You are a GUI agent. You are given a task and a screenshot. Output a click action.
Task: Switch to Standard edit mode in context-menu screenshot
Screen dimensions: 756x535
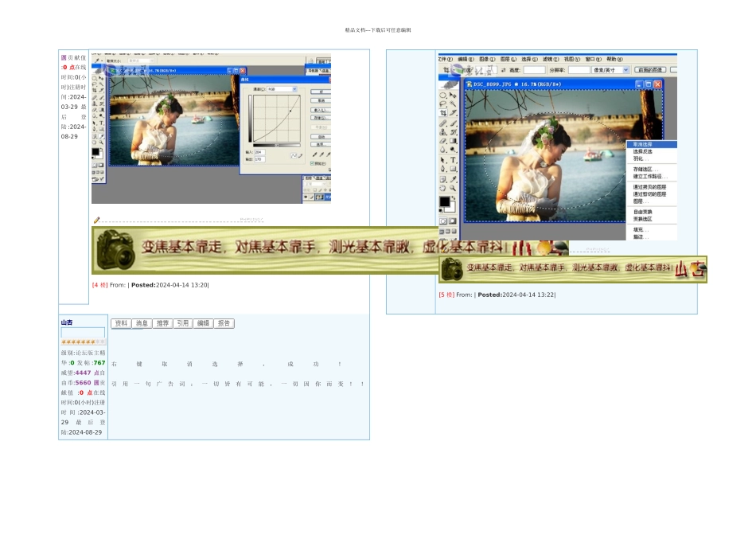[x=442, y=221]
